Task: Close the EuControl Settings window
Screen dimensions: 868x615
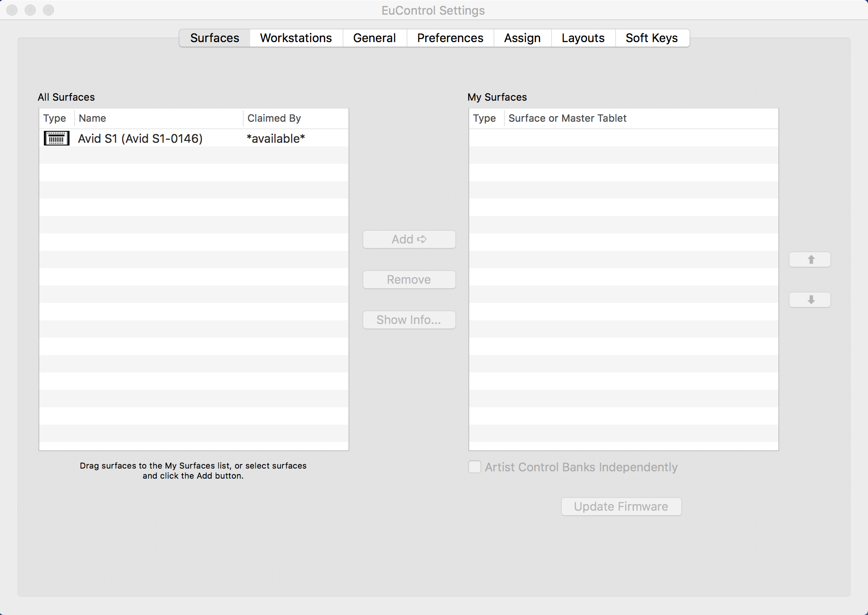Action: [x=12, y=10]
